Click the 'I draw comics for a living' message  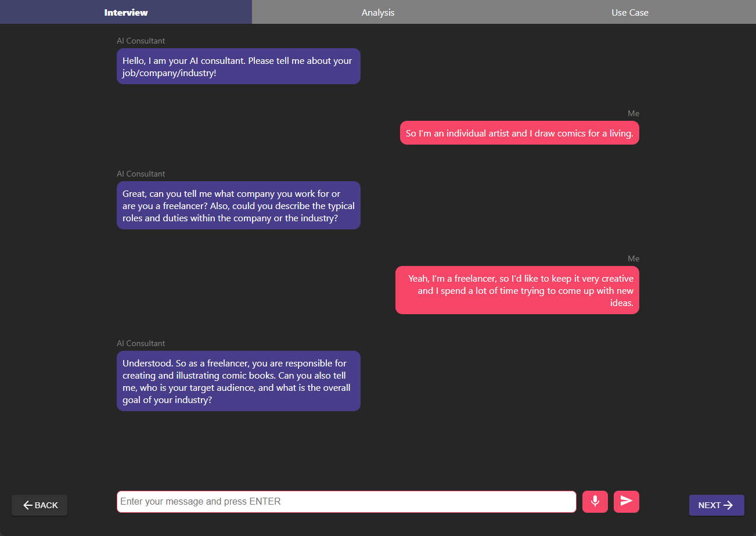[520, 133]
